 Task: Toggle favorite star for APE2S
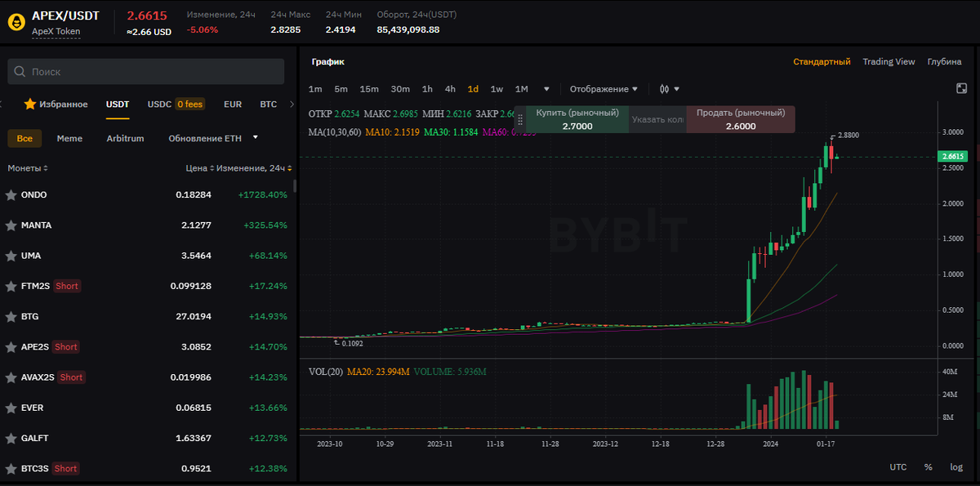coord(11,346)
